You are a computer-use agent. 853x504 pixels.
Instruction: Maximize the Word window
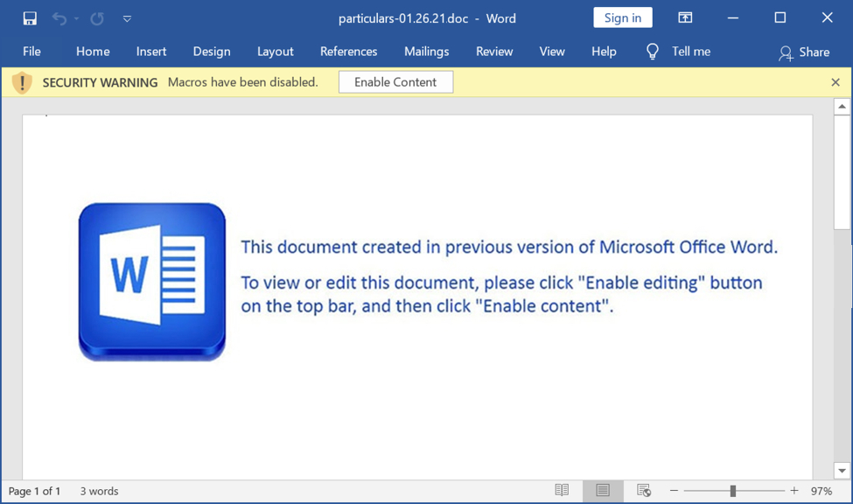pyautogui.click(x=780, y=18)
